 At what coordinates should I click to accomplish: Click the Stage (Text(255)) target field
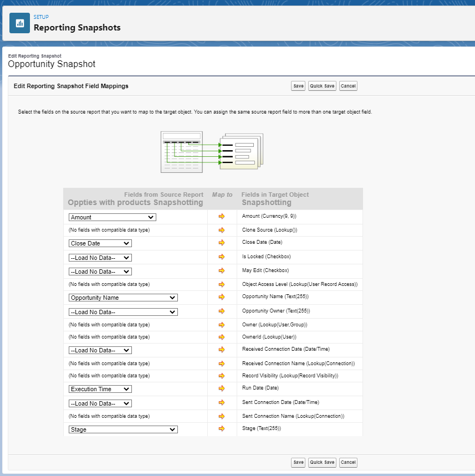coord(262,428)
